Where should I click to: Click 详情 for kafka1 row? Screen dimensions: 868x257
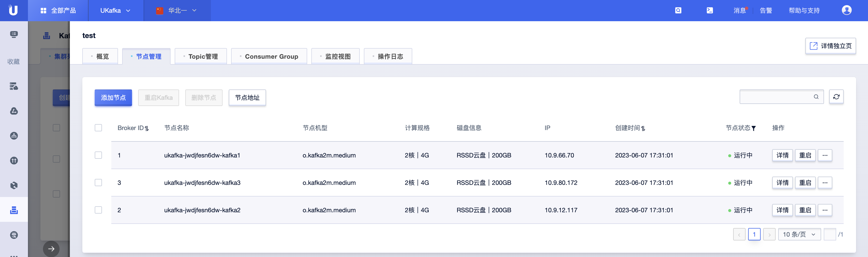pyautogui.click(x=782, y=155)
